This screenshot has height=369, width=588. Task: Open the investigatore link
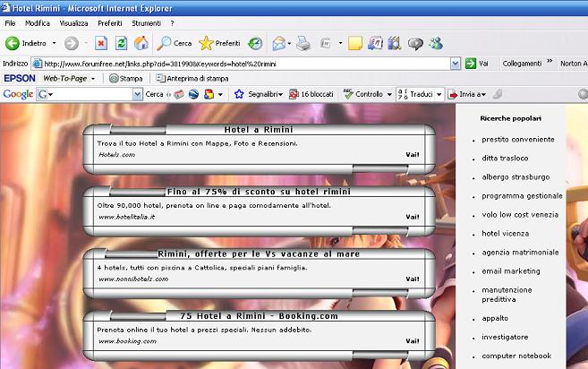coord(505,337)
